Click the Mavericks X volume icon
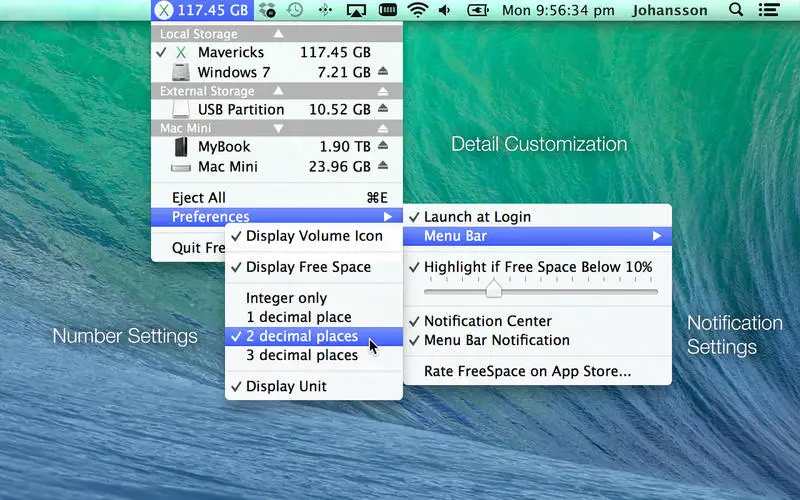The image size is (800, 500). point(181,52)
